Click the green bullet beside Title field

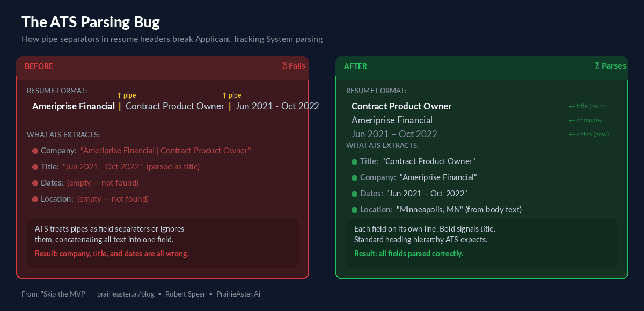pos(354,161)
